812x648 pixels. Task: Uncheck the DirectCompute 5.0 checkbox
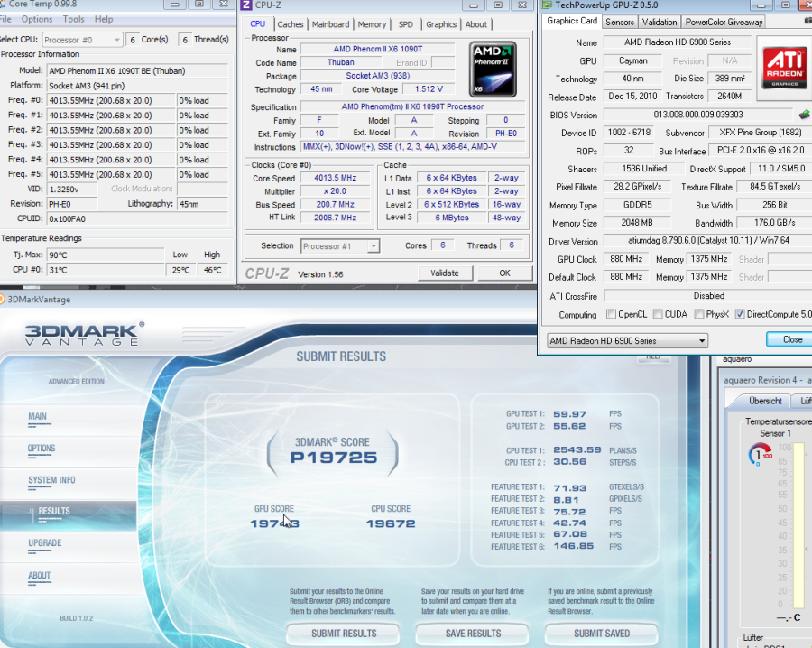click(740, 314)
